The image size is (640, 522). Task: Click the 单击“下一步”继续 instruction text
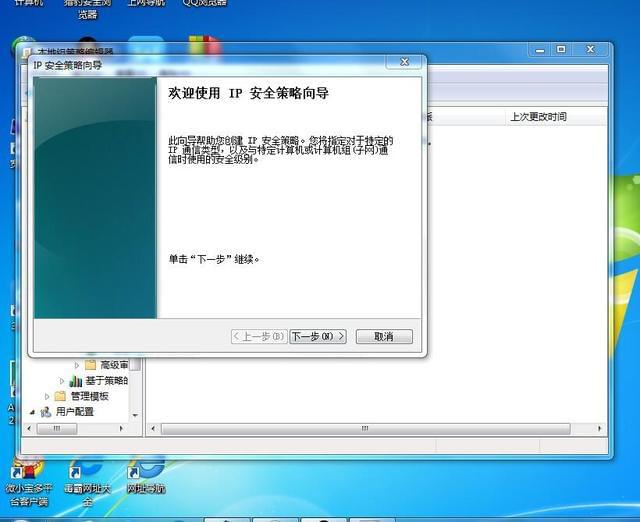click(x=214, y=259)
